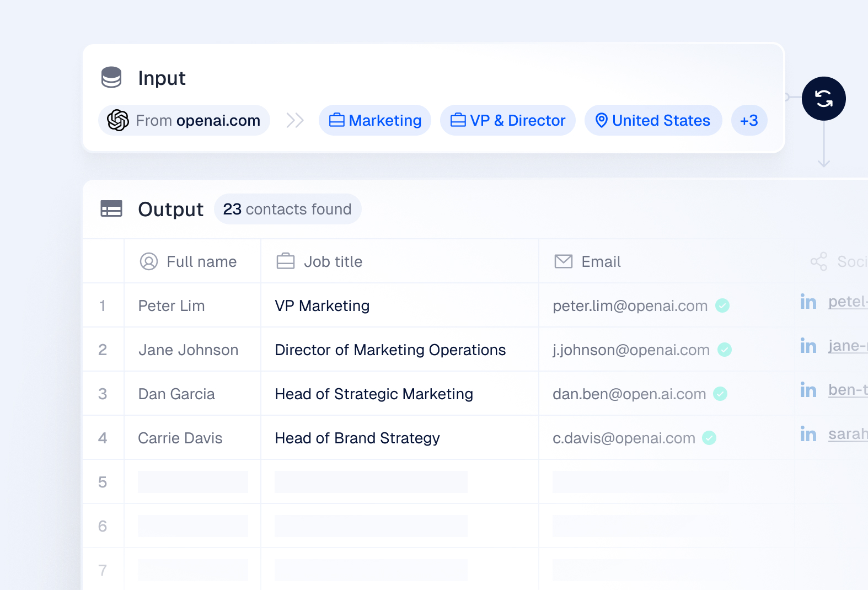The image size is (868, 590).
Task: Select row number 1
Action: (103, 305)
